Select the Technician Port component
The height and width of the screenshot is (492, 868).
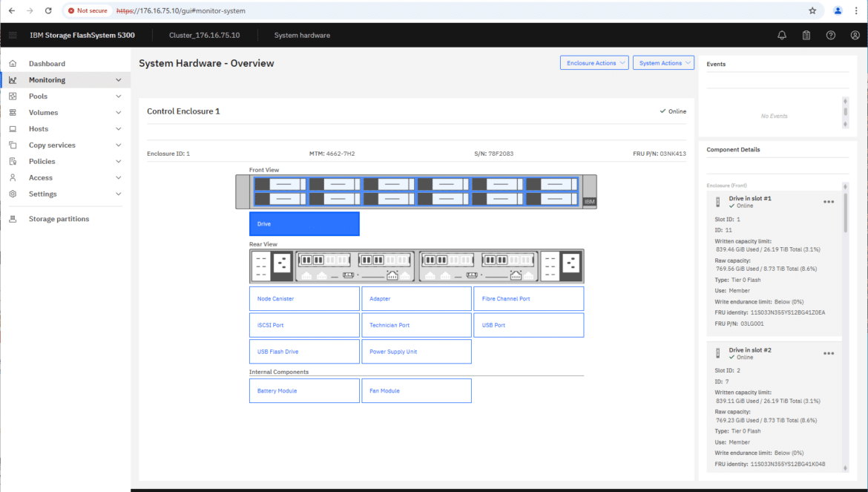(x=416, y=326)
